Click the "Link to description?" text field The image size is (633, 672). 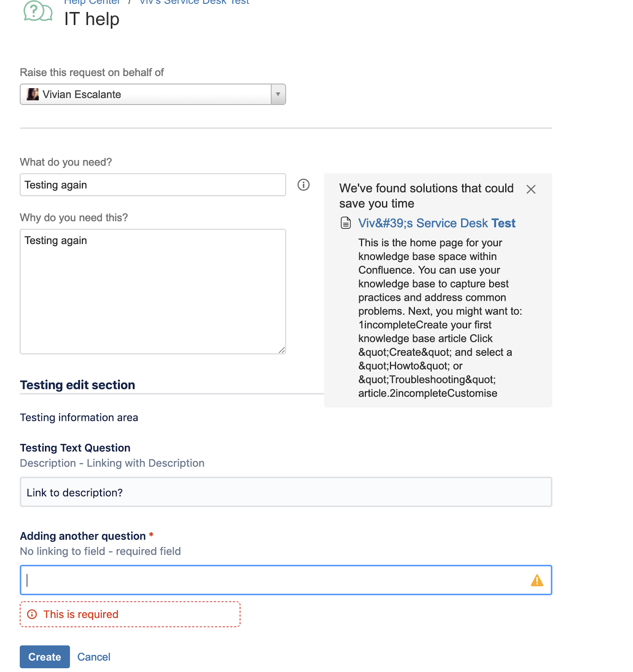pos(286,492)
